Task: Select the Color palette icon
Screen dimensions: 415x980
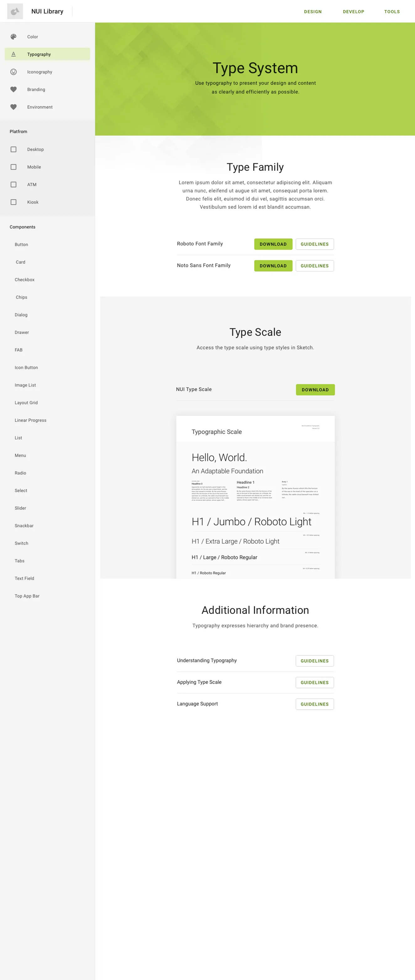Action: coord(13,37)
